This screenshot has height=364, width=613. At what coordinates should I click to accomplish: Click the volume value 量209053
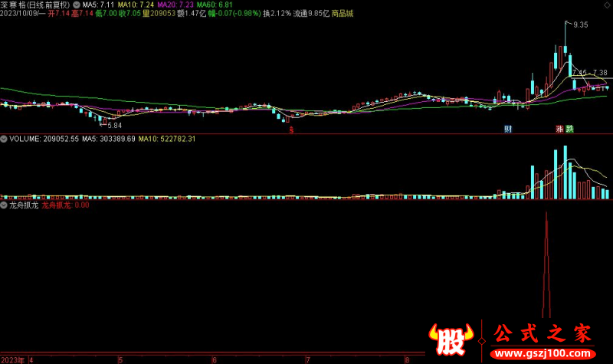[x=159, y=14]
